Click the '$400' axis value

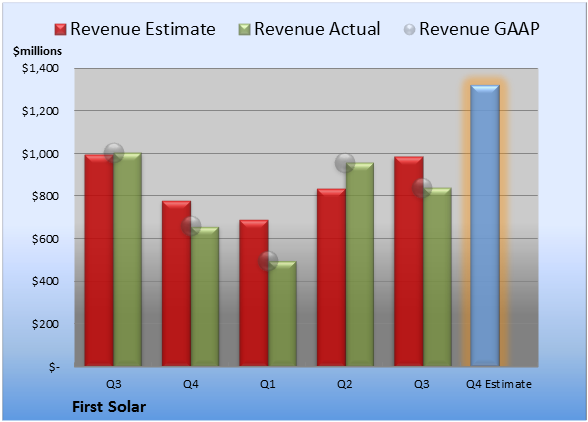[x=45, y=281]
